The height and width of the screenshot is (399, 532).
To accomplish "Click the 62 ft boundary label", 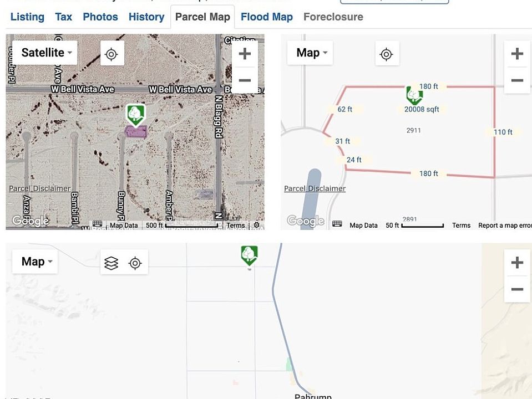I will (x=344, y=109).
